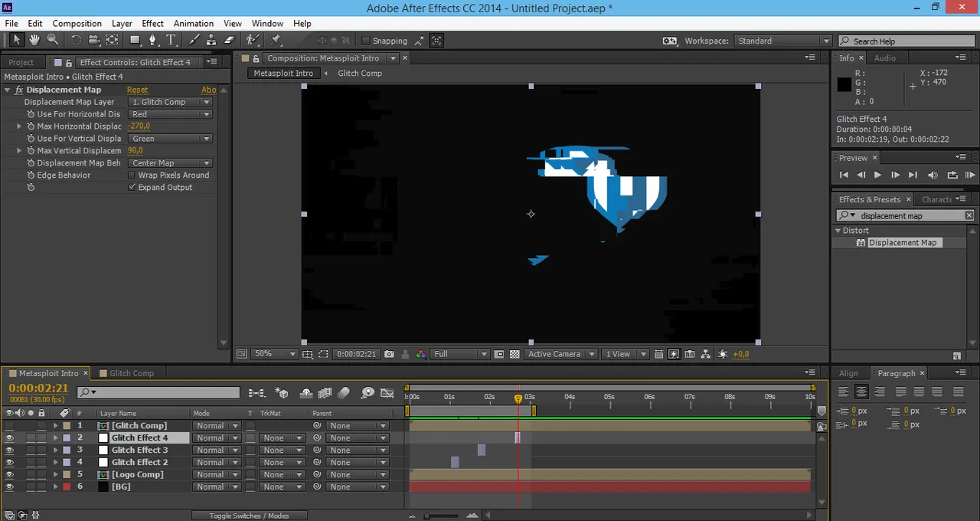This screenshot has width=980, height=521.
Task: Show the Glitch Comp layer
Action: click(x=9, y=426)
